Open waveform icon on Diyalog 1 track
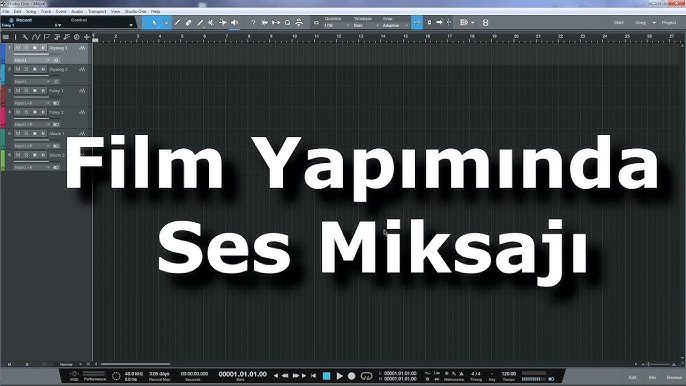The width and height of the screenshot is (686, 386). tap(82, 48)
